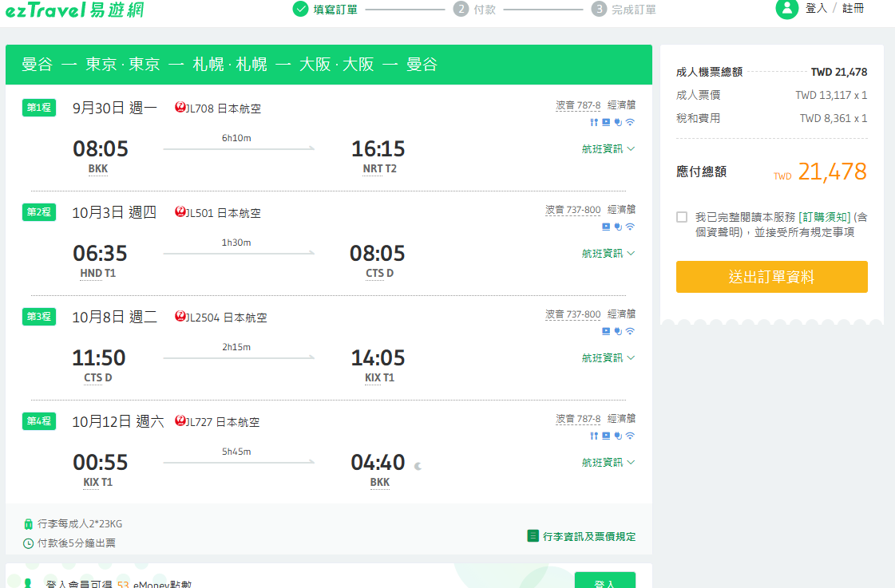Expand 航班資訊 for the JL2504 leg
This screenshot has height=588, width=895.
(608, 357)
